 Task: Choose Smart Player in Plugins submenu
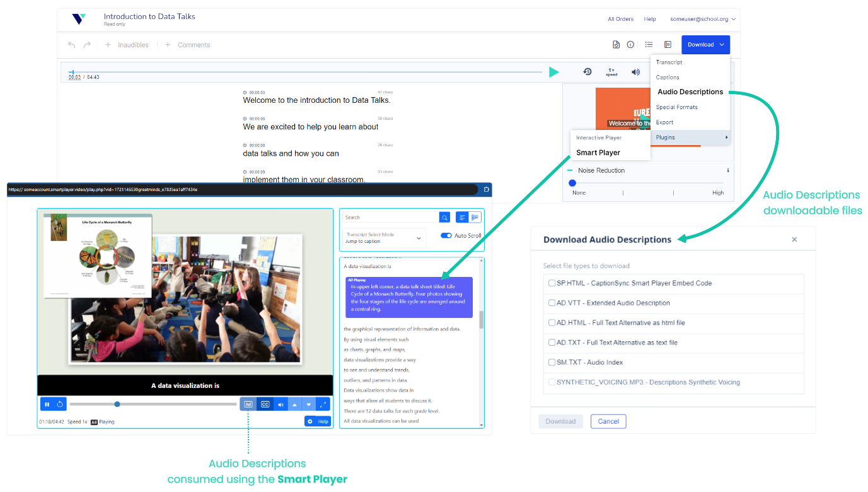coord(598,153)
